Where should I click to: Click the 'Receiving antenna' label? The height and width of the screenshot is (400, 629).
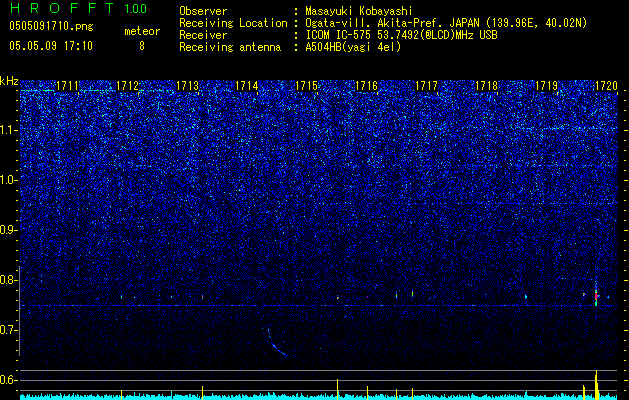click(x=230, y=47)
